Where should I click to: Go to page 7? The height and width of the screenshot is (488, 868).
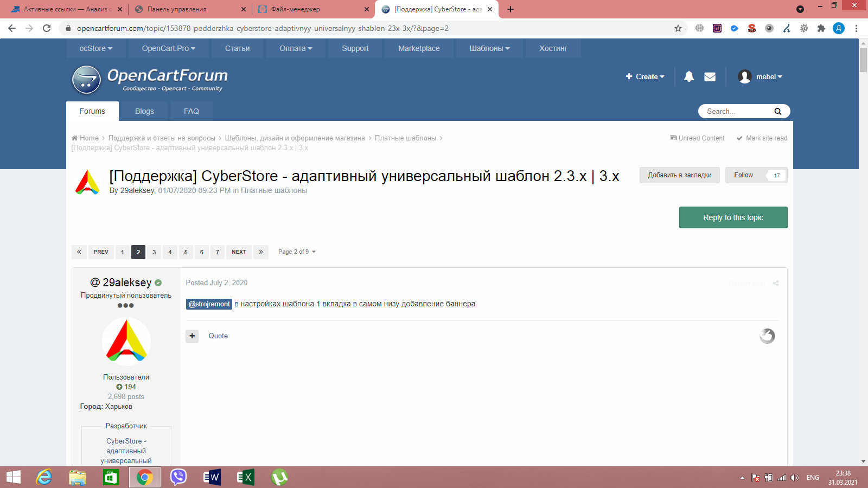click(218, 252)
